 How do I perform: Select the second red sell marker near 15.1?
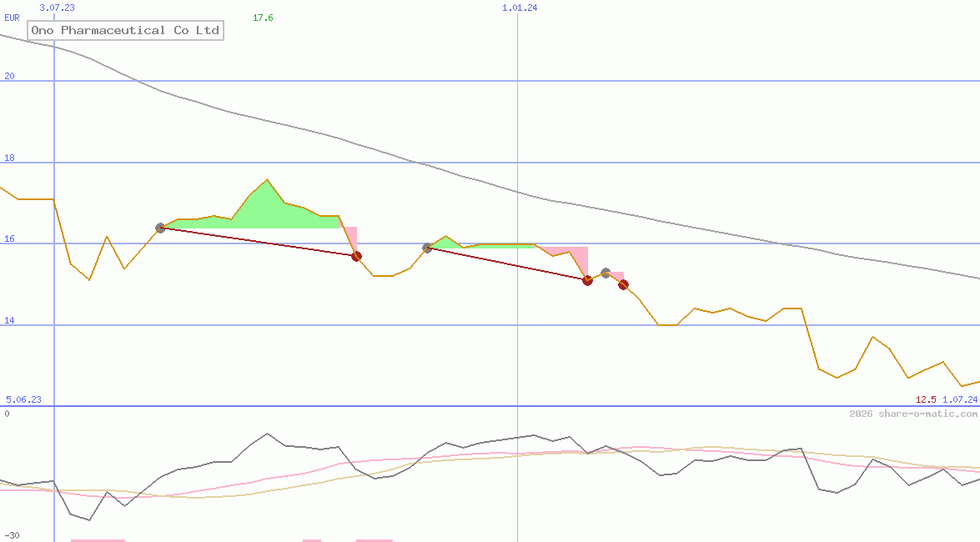point(587,281)
